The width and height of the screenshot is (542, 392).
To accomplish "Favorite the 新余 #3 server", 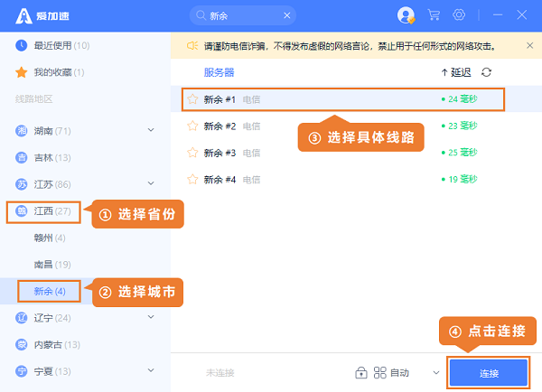I will pos(192,153).
